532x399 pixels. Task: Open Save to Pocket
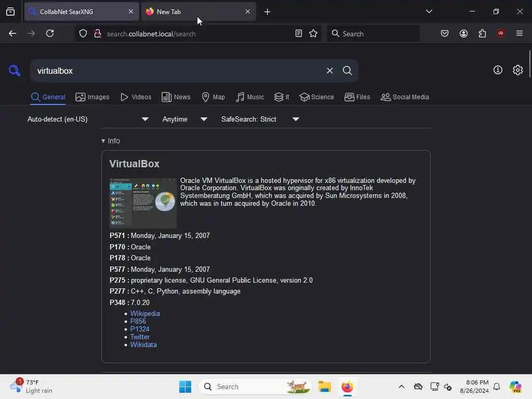pos(445,33)
